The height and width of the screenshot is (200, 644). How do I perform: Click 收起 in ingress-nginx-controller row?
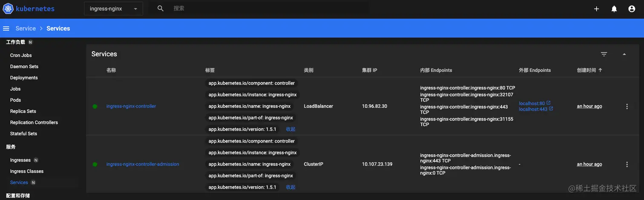pyautogui.click(x=290, y=129)
